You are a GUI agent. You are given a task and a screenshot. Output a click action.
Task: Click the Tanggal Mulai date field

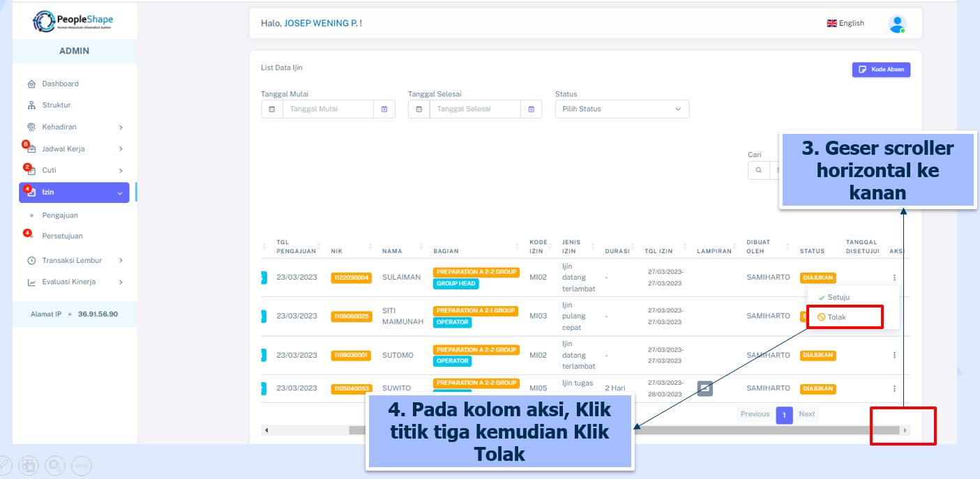(328, 109)
